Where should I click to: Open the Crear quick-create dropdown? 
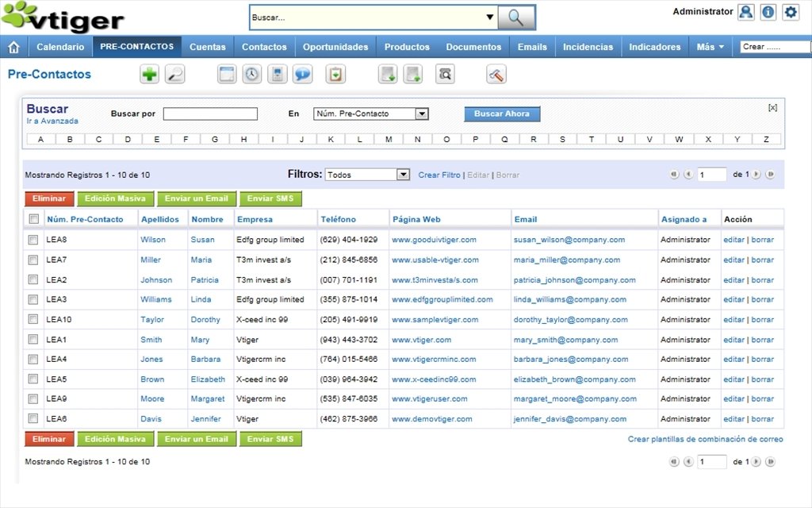(776, 47)
